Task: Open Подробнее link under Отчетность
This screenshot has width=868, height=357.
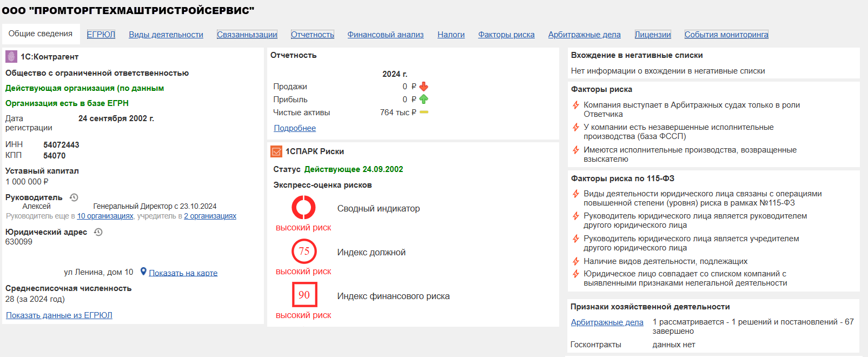Action: (x=295, y=128)
